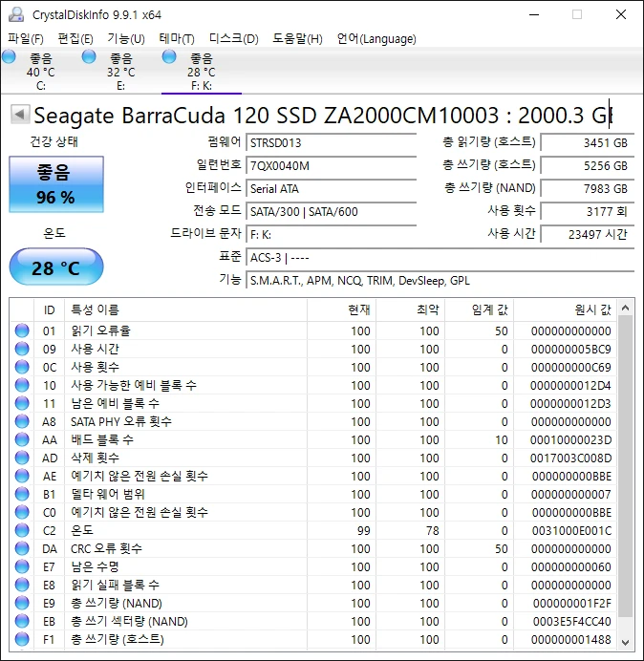Click the standard field ACS-3
The width and height of the screenshot is (644, 661).
pos(440,257)
